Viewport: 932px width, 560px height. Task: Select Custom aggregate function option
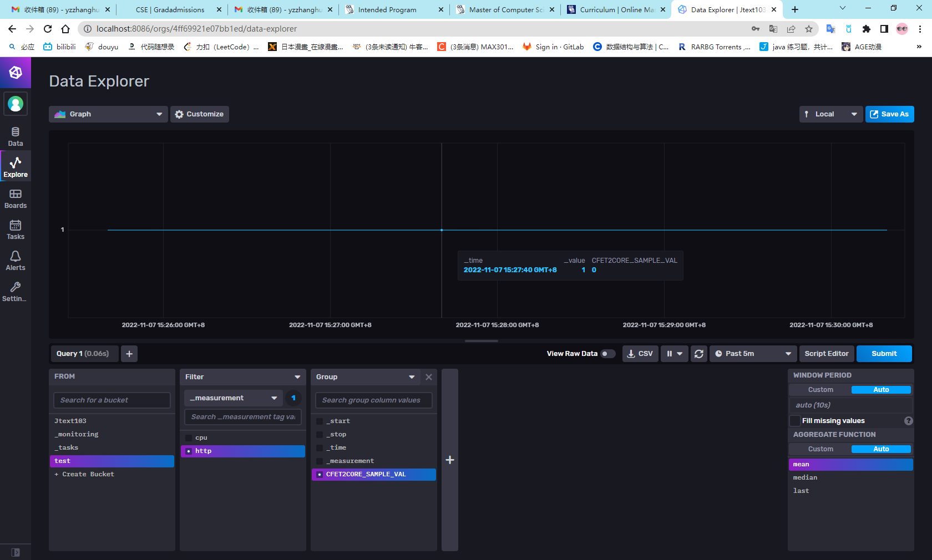point(820,449)
